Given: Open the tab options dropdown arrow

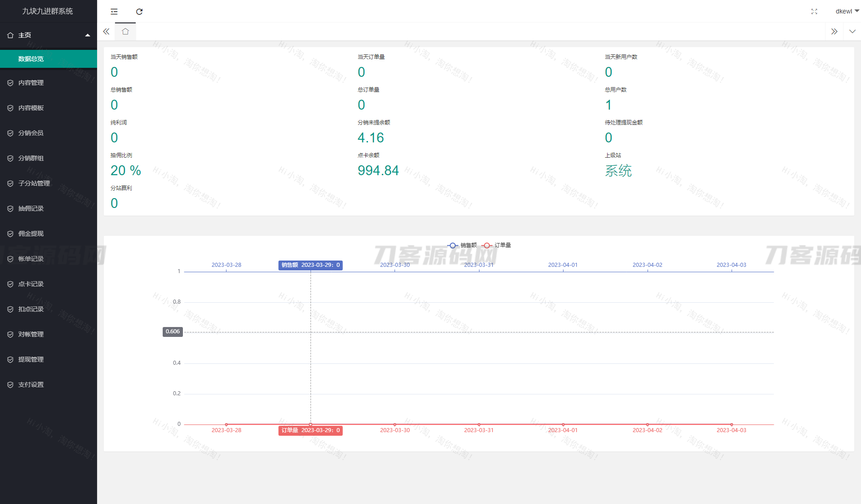Looking at the screenshot, I should point(852,31).
